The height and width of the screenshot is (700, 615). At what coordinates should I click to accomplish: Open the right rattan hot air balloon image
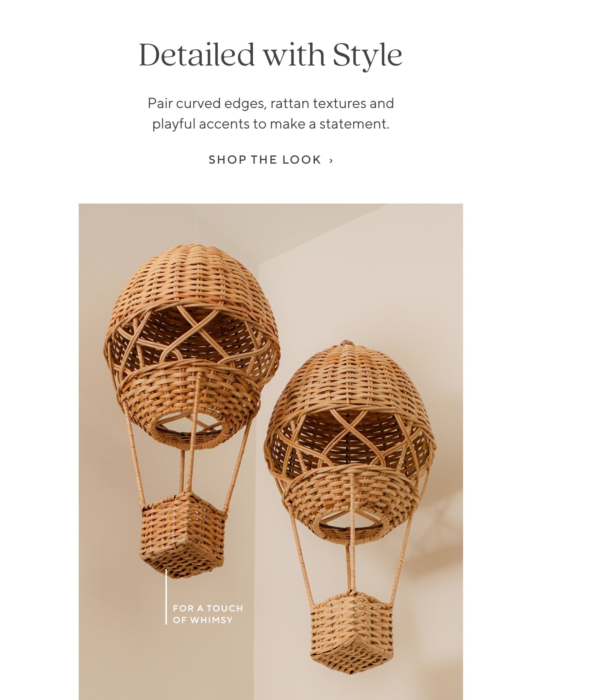pyautogui.click(x=350, y=507)
